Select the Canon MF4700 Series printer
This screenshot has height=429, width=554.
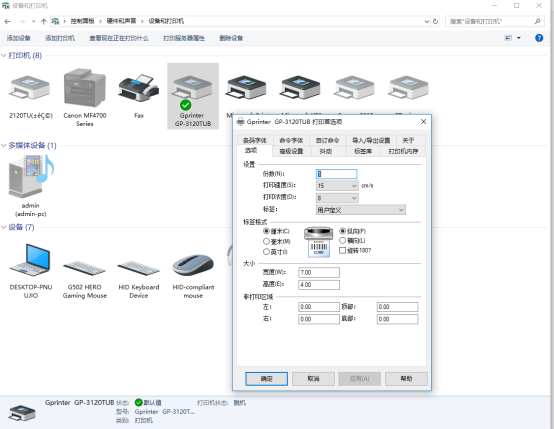coord(84,88)
